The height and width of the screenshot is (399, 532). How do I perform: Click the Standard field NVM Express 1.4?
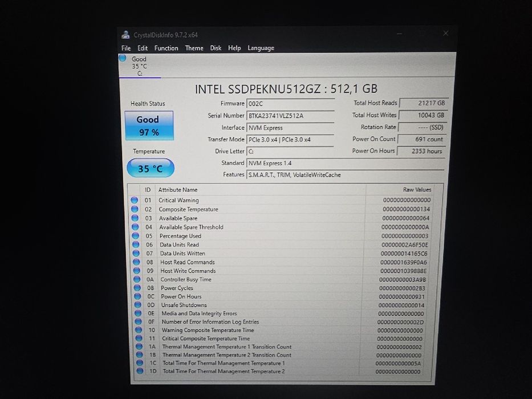[x=345, y=163]
